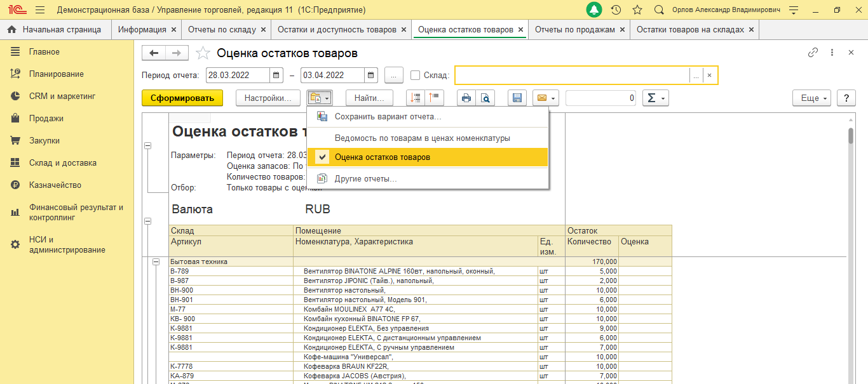Click the copy link icon
The image size is (868, 384).
coord(813,53)
